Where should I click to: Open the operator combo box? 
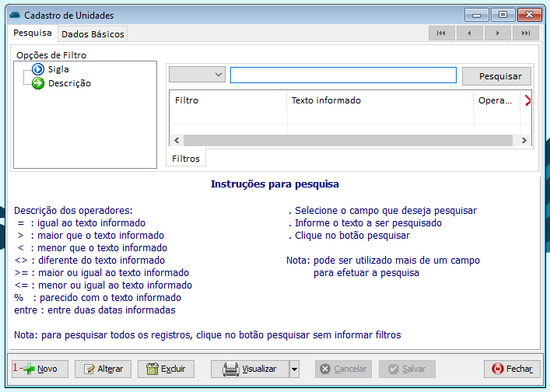(x=197, y=75)
